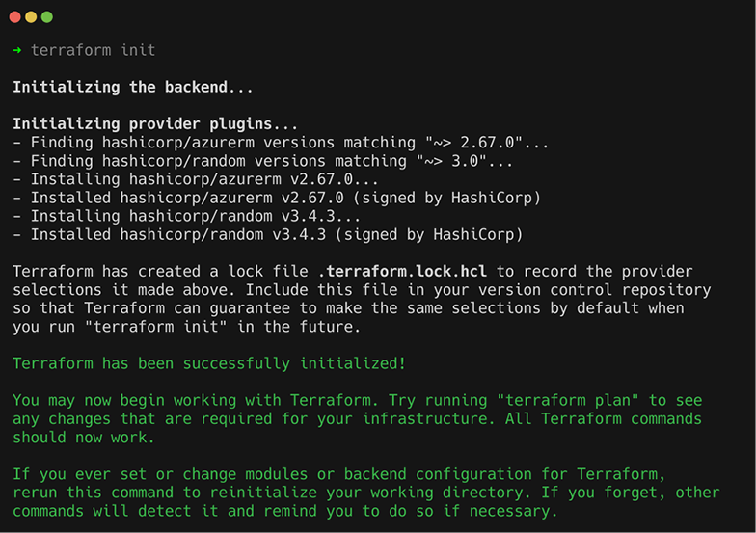This screenshot has width=756, height=533.
Task: Click the red close window button
Action: coord(14,17)
